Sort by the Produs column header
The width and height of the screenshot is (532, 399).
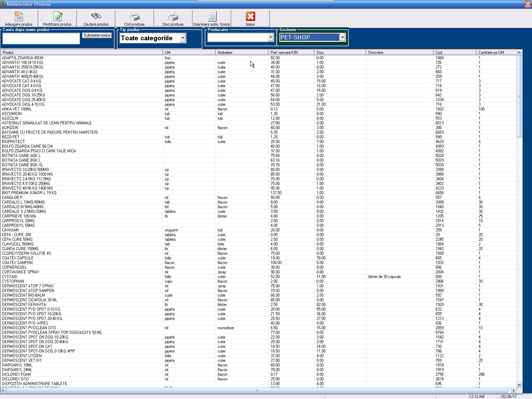(x=82, y=52)
